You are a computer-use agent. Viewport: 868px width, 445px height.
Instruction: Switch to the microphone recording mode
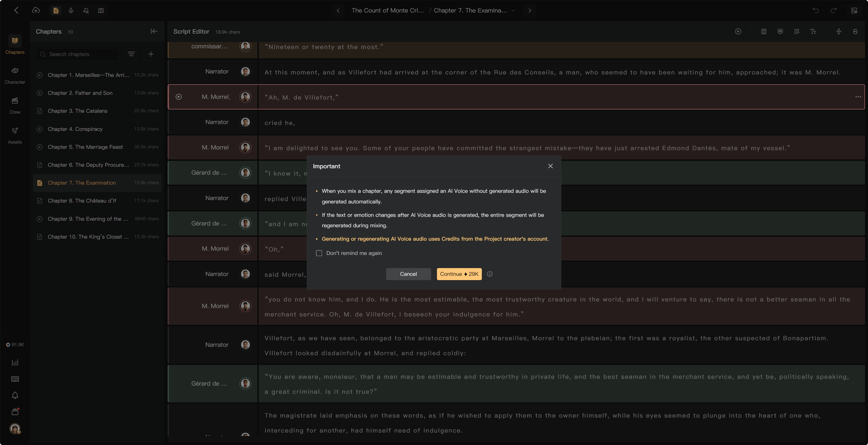click(x=71, y=10)
